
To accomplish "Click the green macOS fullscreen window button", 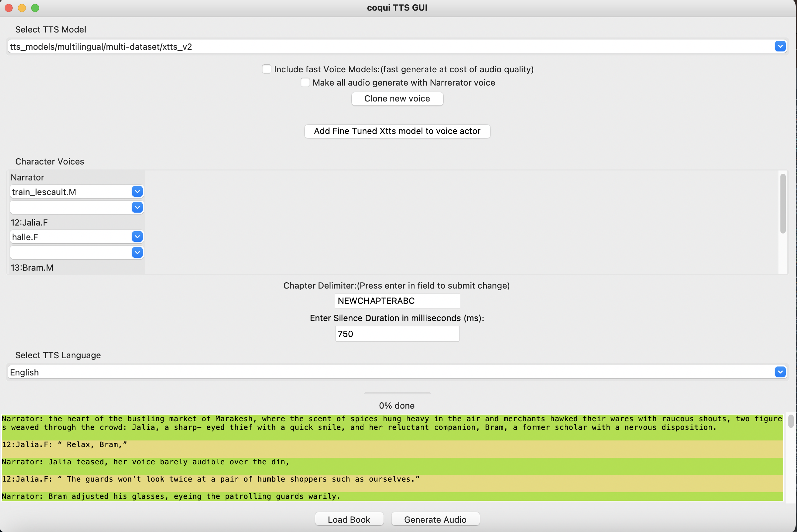I will pos(35,8).
